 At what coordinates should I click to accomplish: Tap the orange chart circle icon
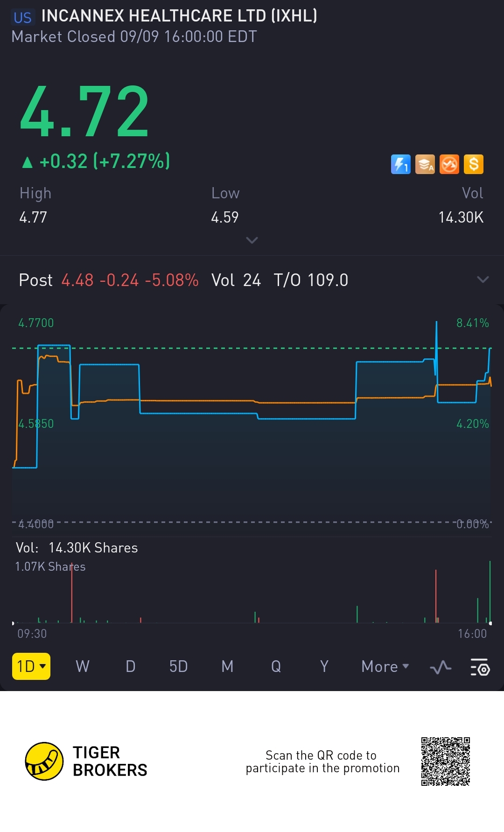tap(449, 164)
